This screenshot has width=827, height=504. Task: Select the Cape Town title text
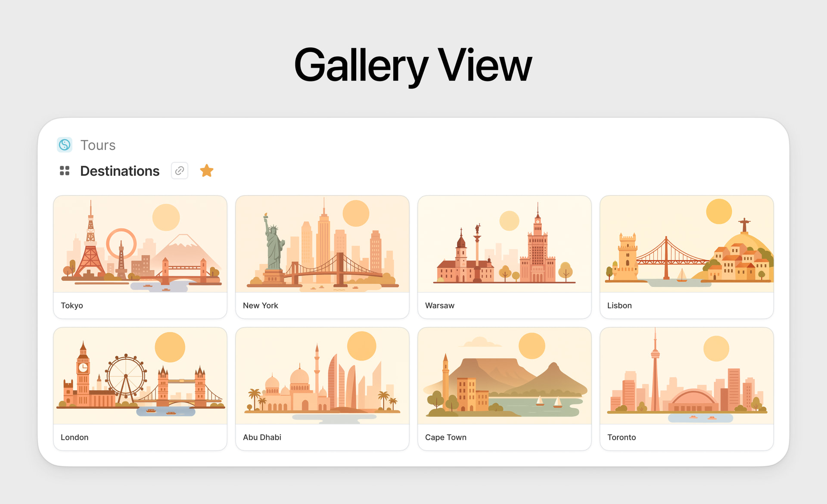[x=446, y=437]
